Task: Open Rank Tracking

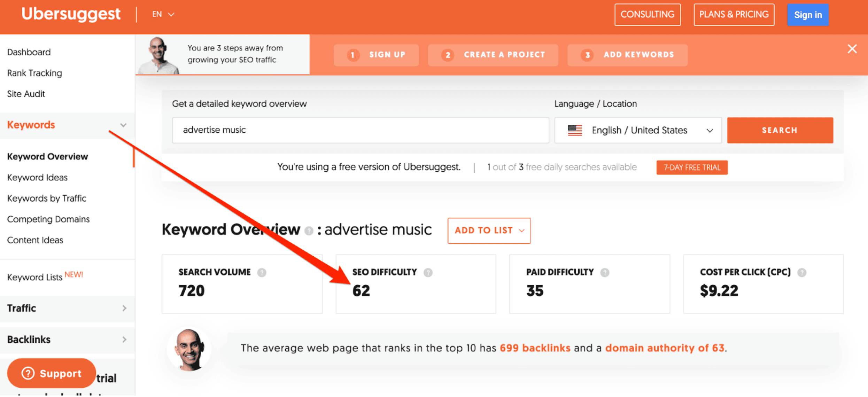Action: [x=34, y=73]
